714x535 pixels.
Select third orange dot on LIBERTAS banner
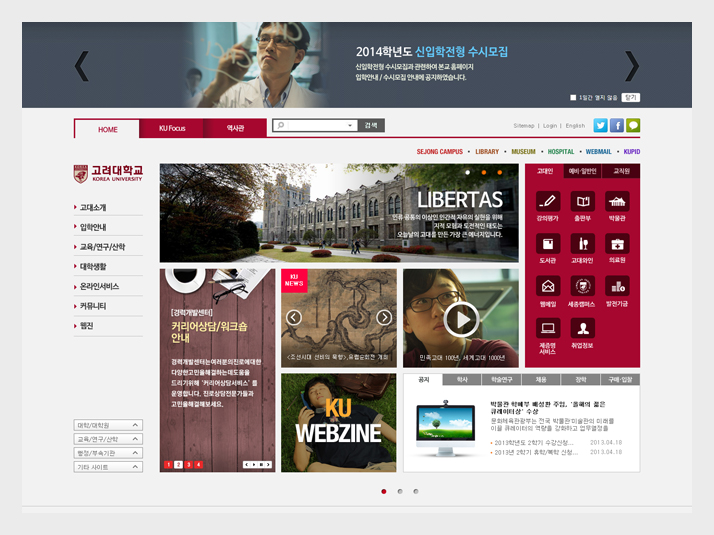[x=500, y=173]
